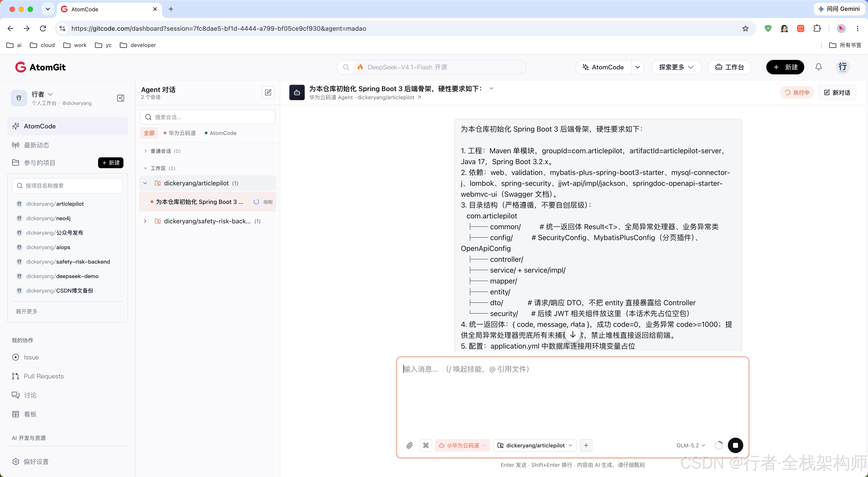The width and height of the screenshot is (868, 477).
Task: Open 参与的项目 in the sidebar
Action: (39, 163)
